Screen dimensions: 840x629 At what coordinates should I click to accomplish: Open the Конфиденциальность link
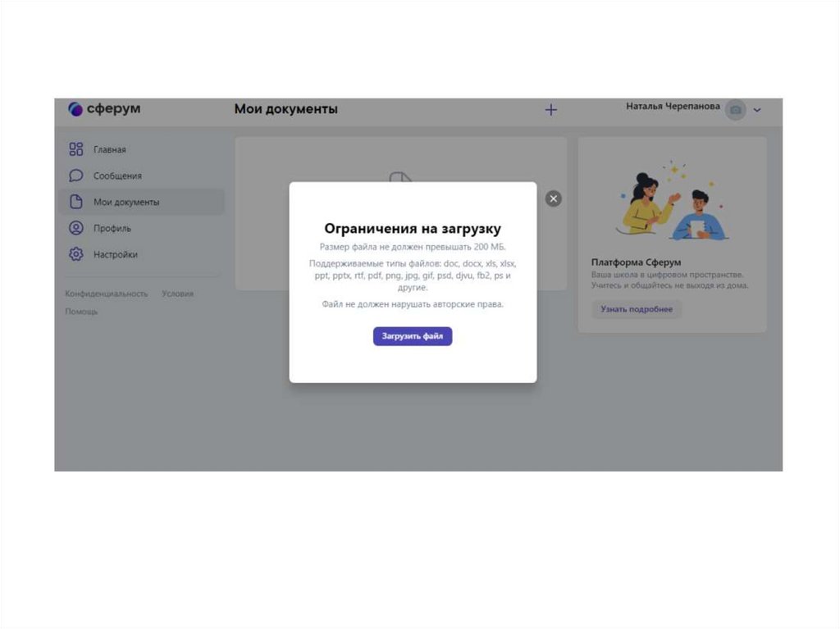click(106, 294)
